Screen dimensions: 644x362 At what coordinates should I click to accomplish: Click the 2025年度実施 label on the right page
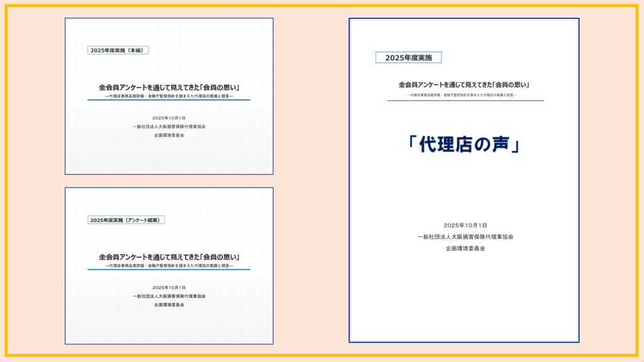click(x=409, y=58)
